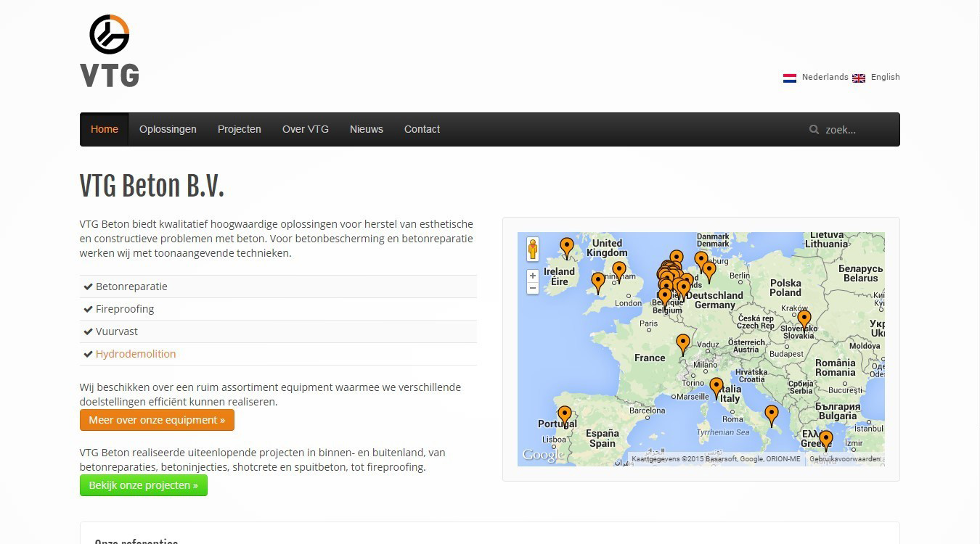
Task: Click the map marker above the Ireland label
Action: click(567, 249)
